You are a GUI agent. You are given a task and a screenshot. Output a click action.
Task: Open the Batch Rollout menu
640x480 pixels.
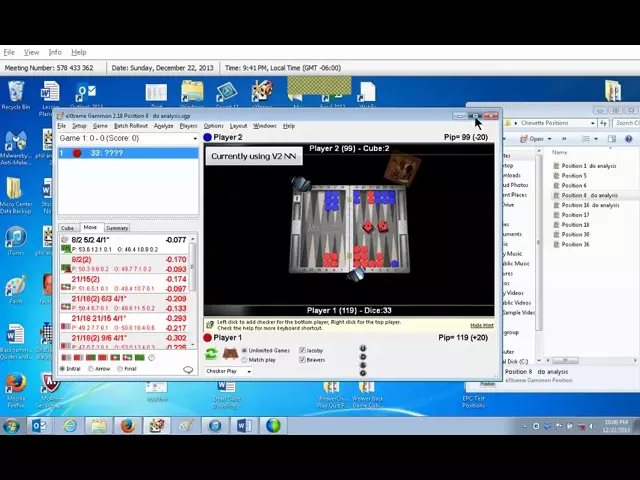(x=131, y=126)
